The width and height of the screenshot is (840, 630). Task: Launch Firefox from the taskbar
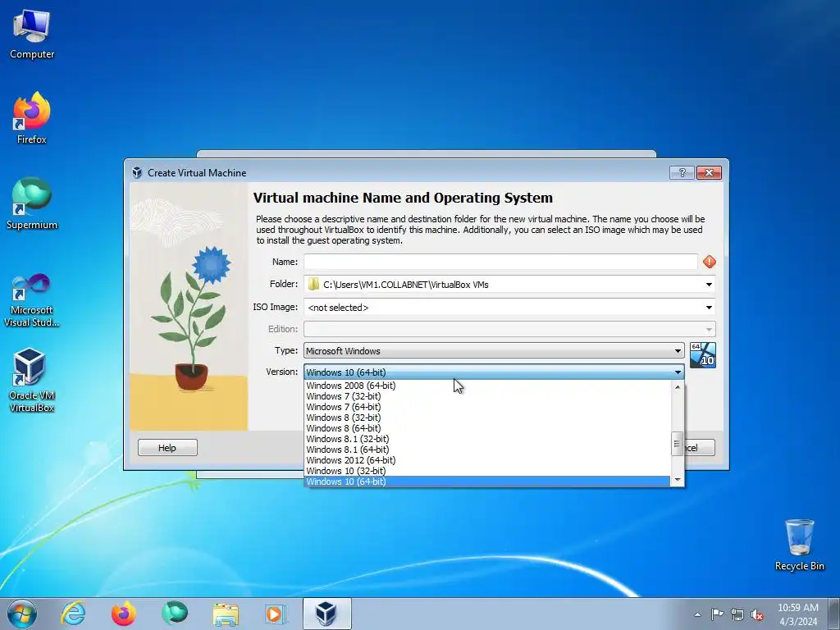pyautogui.click(x=124, y=614)
